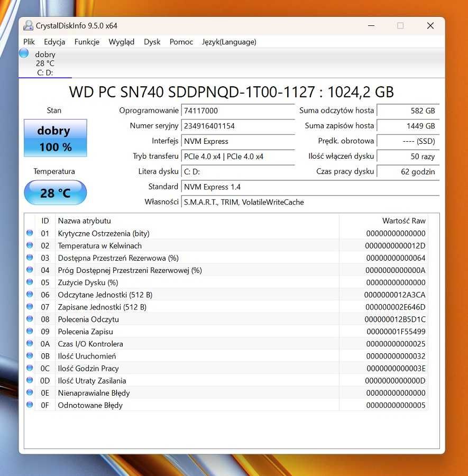Select the Zużycie Dysku (%) attribute name
The image size is (468, 476).
(x=88, y=282)
